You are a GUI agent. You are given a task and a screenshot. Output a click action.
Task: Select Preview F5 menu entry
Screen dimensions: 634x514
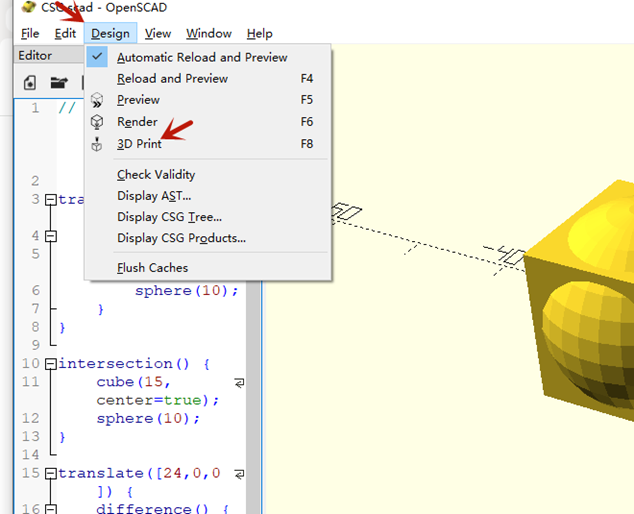208,100
